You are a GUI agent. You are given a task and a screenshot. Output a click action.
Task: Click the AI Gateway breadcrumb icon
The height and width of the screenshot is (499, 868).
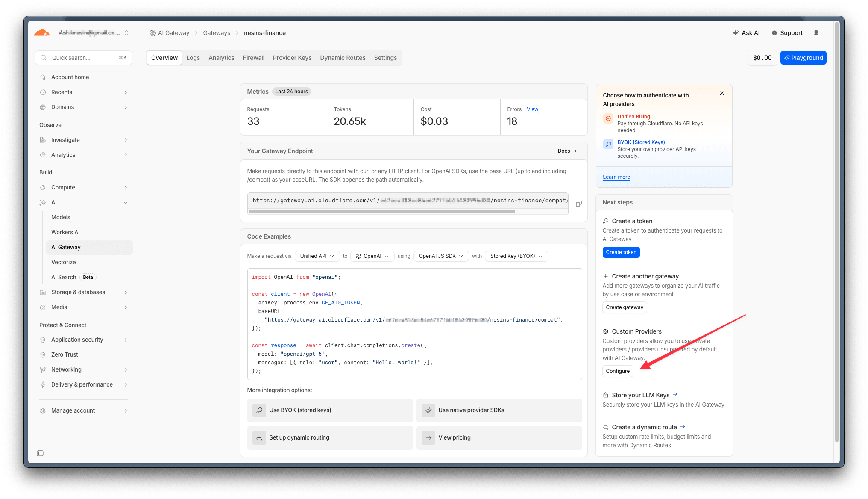pyautogui.click(x=152, y=33)
